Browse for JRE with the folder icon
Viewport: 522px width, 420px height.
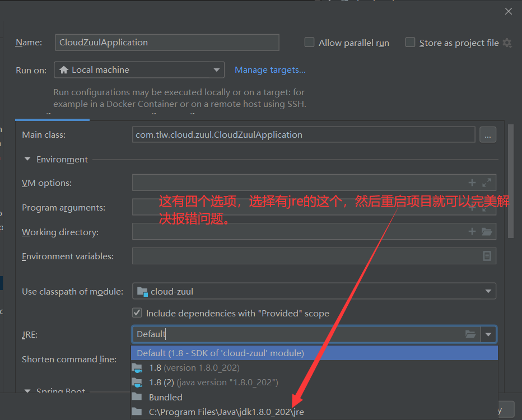tap(470, 334)
